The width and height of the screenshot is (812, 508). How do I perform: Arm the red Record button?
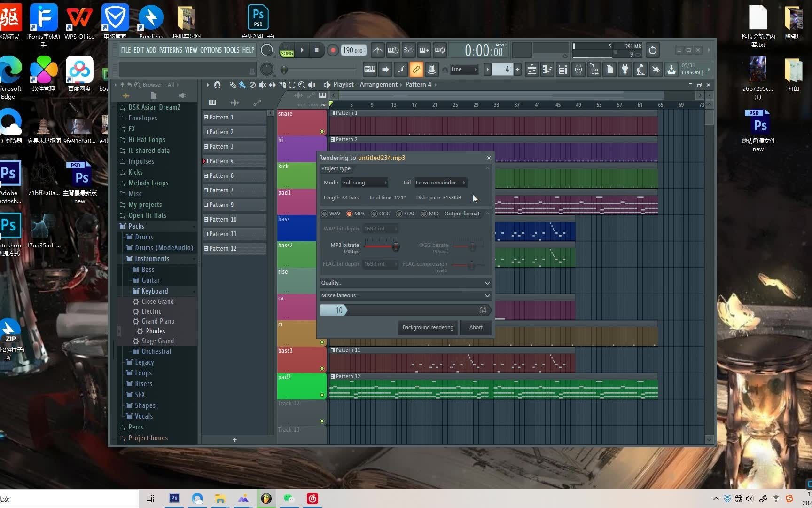(x=333, y=50)
